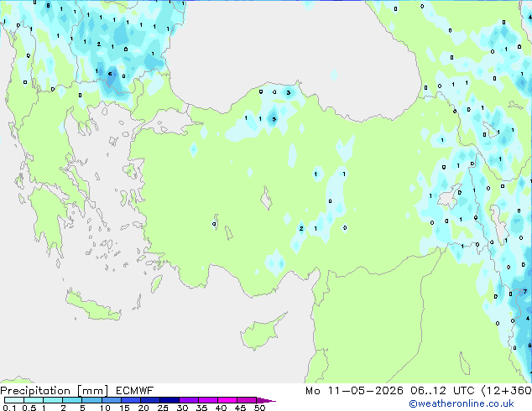Click the island of Crete
This screenshot has height=411, width=532.
click(92, 306)
